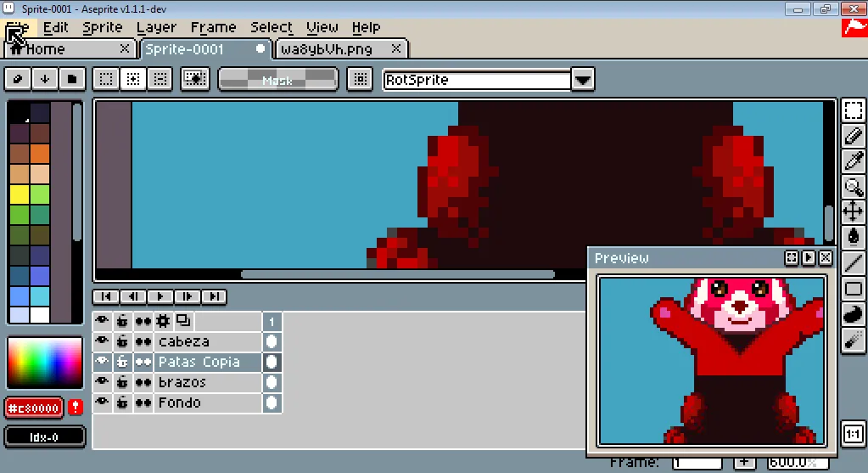Jump to first frame

click(106, 296)
